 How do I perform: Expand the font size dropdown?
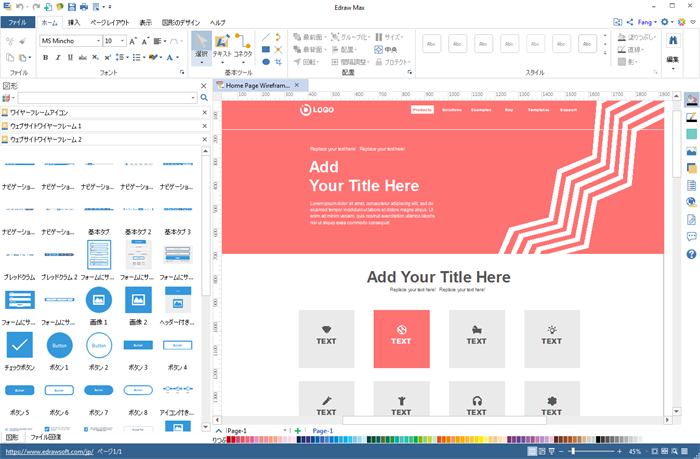click(122, 41)
